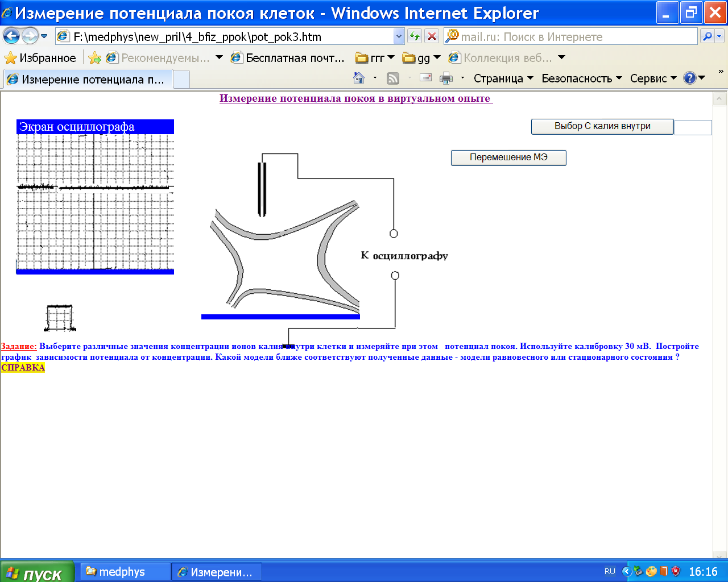The width and height of the screenshot is (728, 582).
Task: Open a new blank tab
Action: pos(181,80)
